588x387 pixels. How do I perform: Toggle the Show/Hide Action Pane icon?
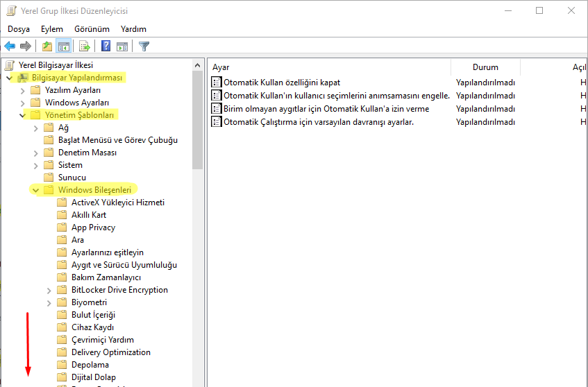pyautogui.click(x=122, y=46)
